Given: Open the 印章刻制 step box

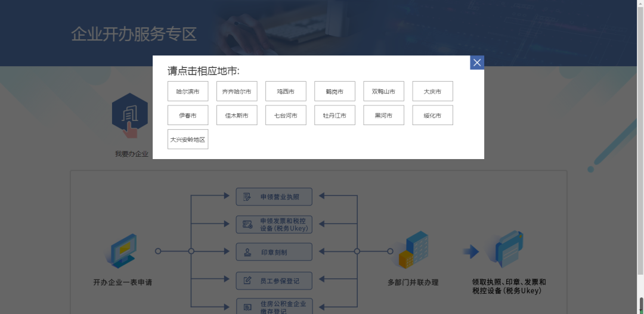Looking at the screenshot, I should (274, 252).
